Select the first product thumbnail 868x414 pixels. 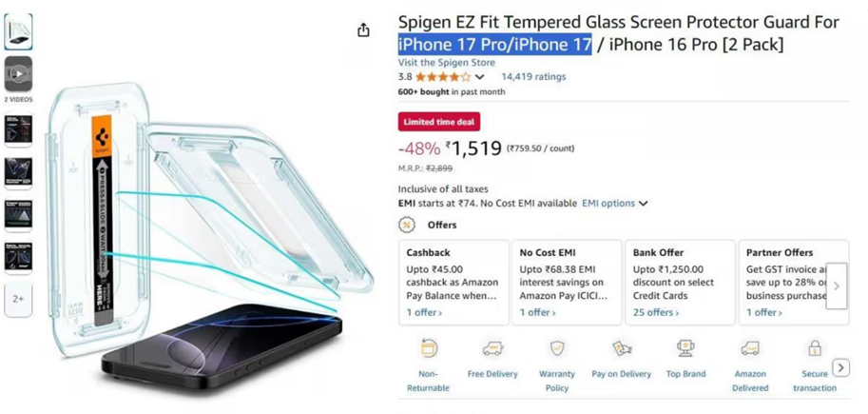pos(18,32)
